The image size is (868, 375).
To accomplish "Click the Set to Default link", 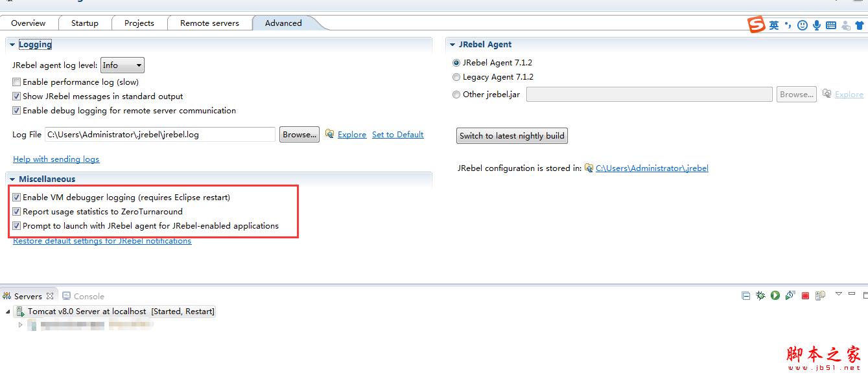I will 398,135.
